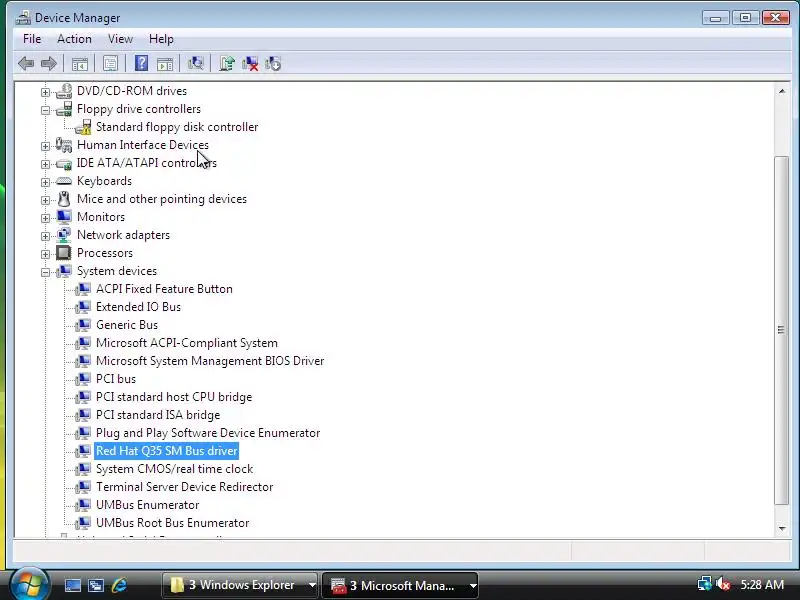Screen dimensions: 800x600
Task: Click the Processors category icon
Action: coord(64,253)
